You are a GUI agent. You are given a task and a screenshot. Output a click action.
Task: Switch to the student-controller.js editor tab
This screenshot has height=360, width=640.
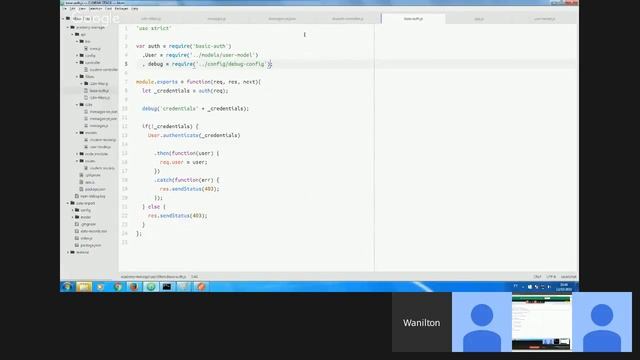coord(347,19)
